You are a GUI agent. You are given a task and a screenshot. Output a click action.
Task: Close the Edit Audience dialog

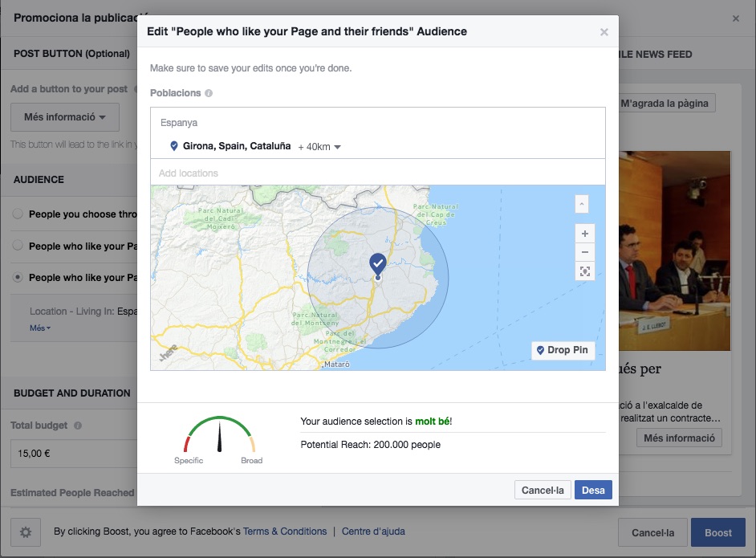[x=604, y=32]
